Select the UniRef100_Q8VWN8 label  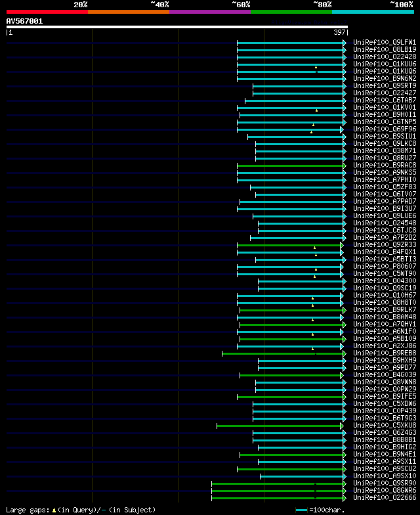tap(385, 382)
